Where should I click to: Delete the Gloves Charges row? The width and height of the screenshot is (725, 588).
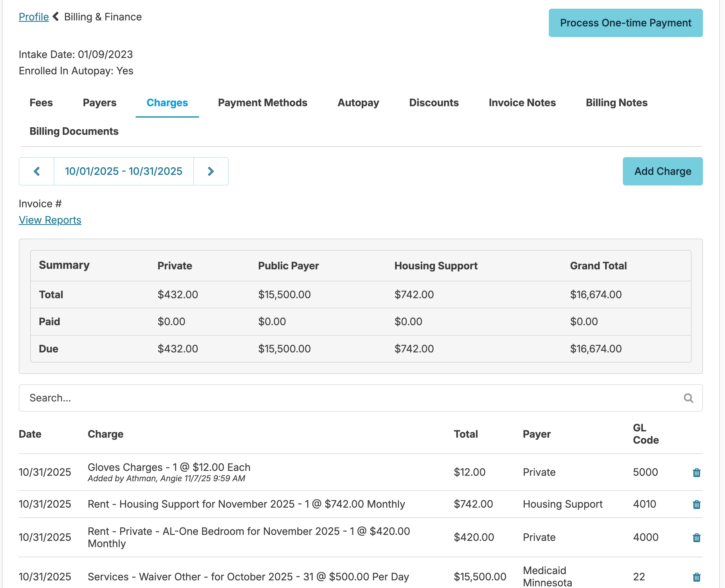pyautogui.click(x=696, y=473)
